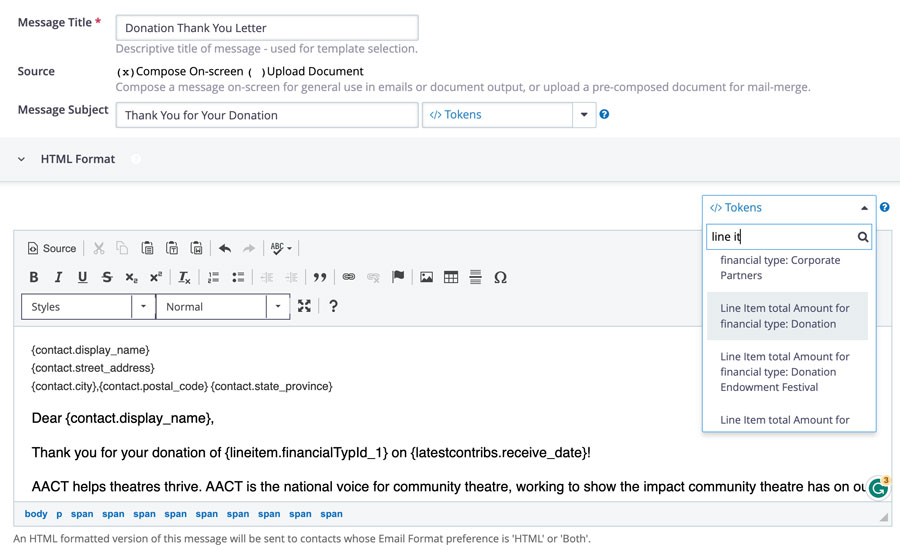This screenshot has width=900, height=550.
Task: Toggle Underline formatting
Action: coord(83,277)
